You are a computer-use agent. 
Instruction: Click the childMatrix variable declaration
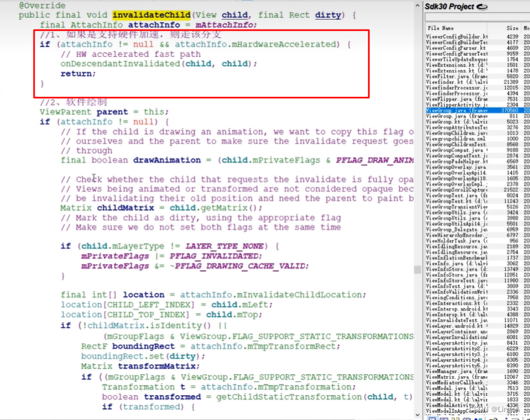[125, 208]
